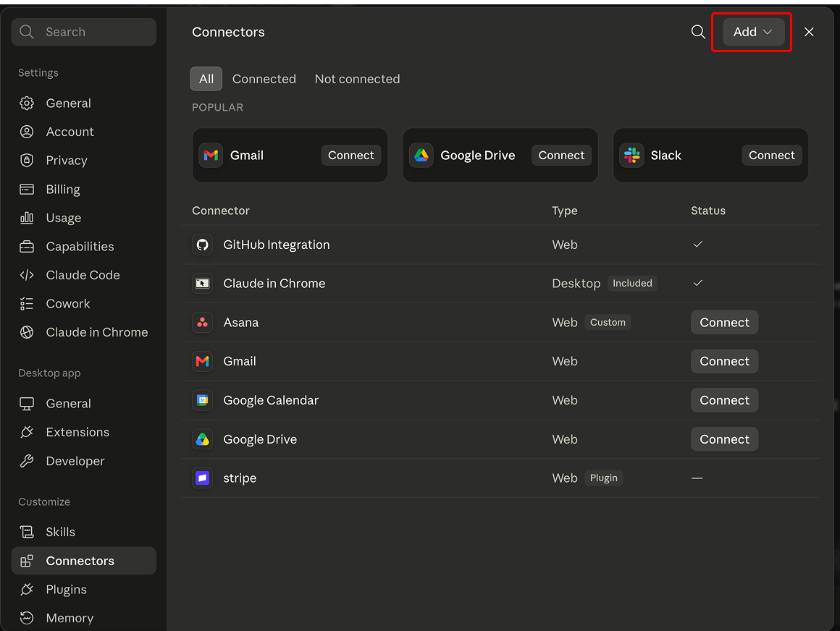Click the stripe connector row icon
The image size is (840, 631).
(x=203, y=478)
